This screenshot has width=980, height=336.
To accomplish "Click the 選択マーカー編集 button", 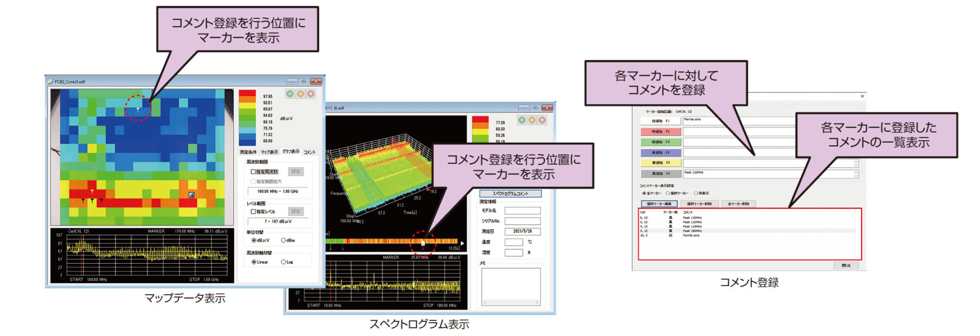I will pos(659,204).
